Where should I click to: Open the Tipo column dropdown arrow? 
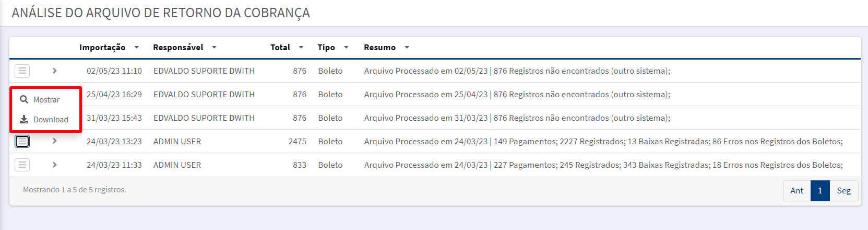click(346, 47)
